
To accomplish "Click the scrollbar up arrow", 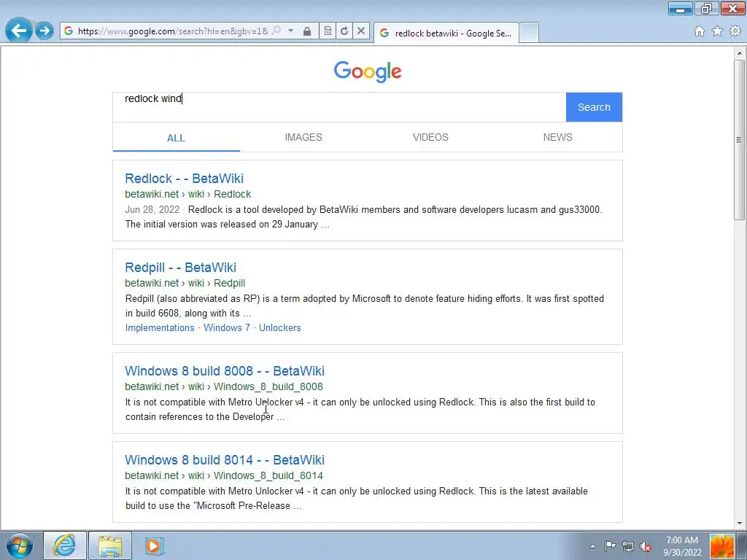I will 740,52.
